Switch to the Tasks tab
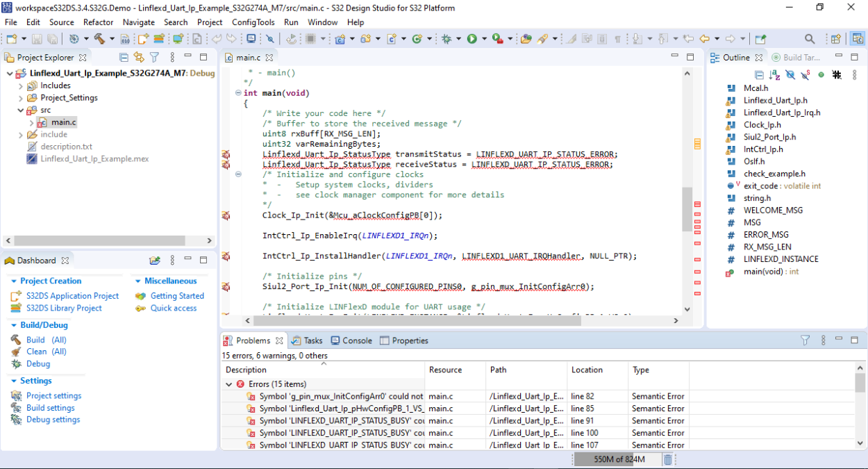The image size is (868, 469). coord(307,340)
